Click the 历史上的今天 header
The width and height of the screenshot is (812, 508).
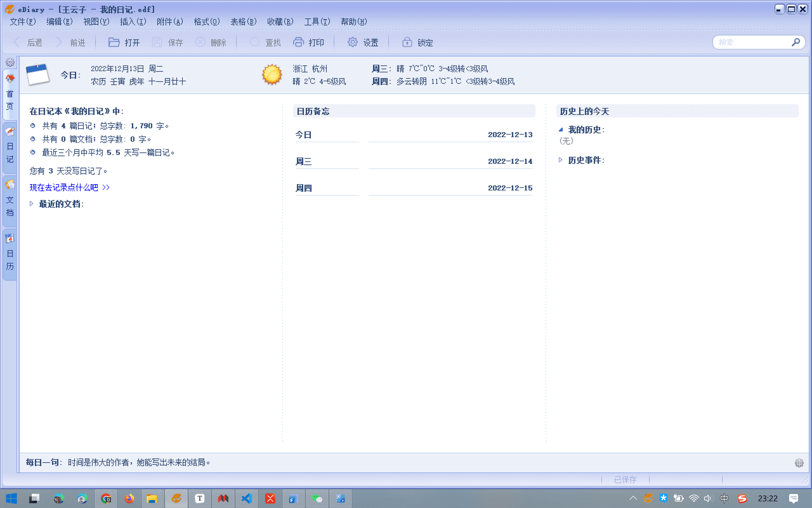[x=677, y=111]
